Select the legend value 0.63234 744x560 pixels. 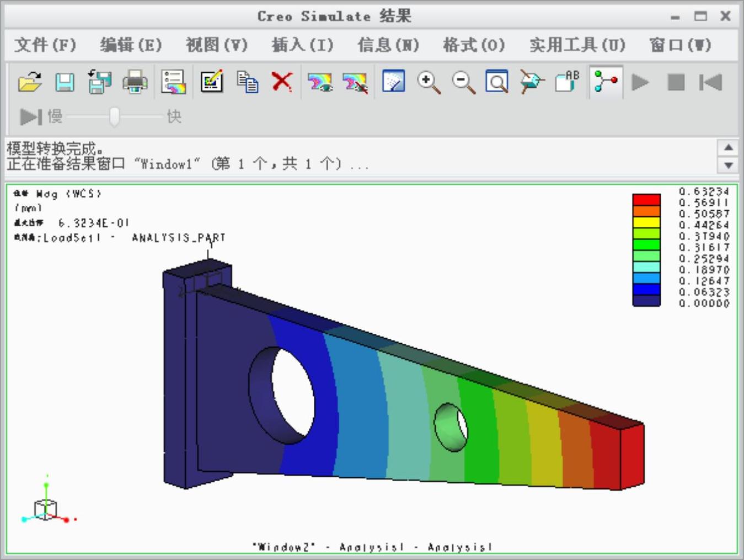(x=704, y=191)
